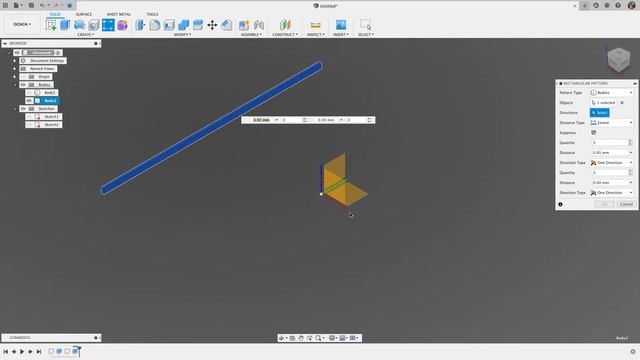Open the Construct menu
This screenshot has width=640, height=360.
(x=285, y=35)
